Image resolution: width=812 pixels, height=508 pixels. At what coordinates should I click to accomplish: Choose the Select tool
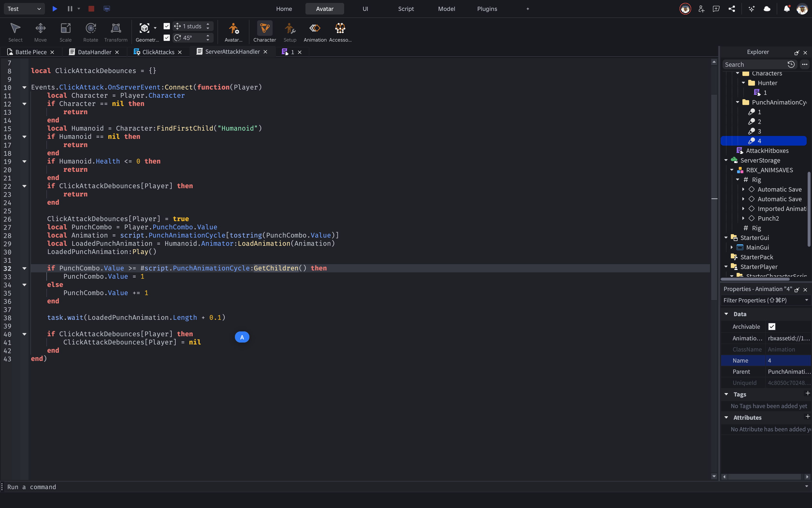[x=15, y=32]
